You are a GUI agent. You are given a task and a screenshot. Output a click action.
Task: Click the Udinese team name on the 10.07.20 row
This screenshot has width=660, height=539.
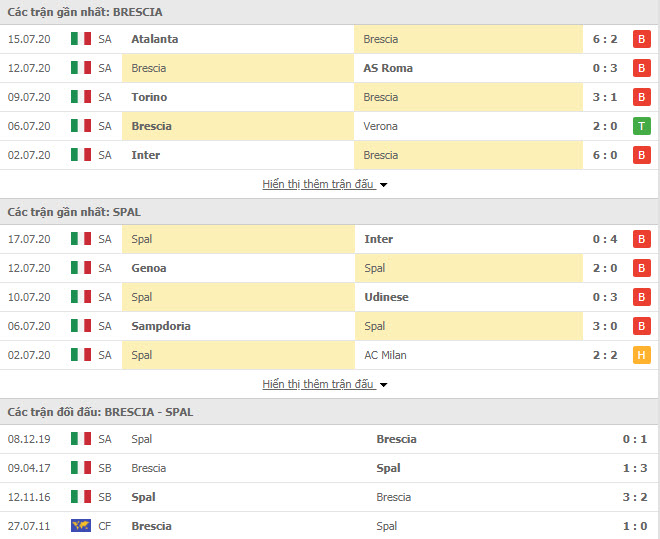pyautogui.click(x=386, y=297)
